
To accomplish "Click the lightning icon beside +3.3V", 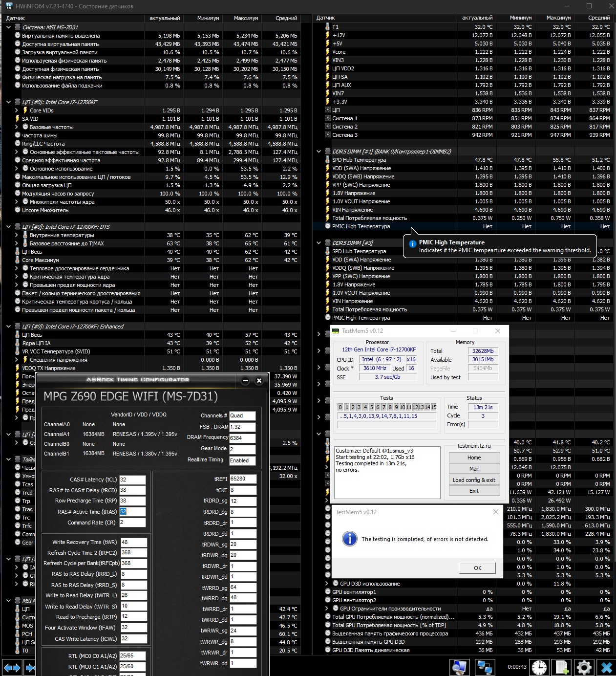I will point(328,102).
